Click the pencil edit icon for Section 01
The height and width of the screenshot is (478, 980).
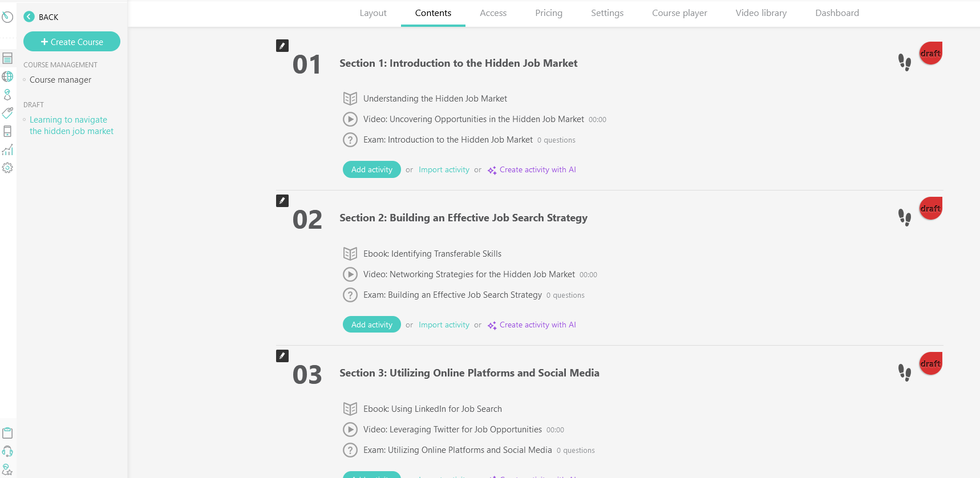pos(282,46)
